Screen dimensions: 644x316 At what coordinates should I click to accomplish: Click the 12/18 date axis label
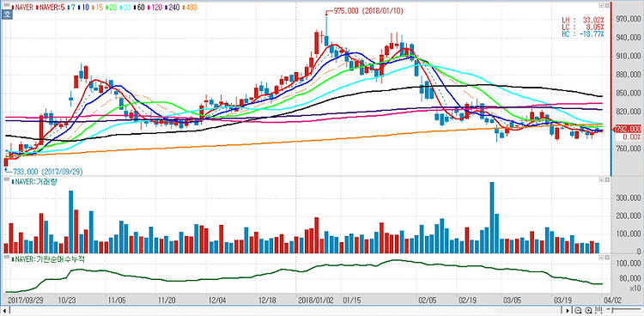267,300
